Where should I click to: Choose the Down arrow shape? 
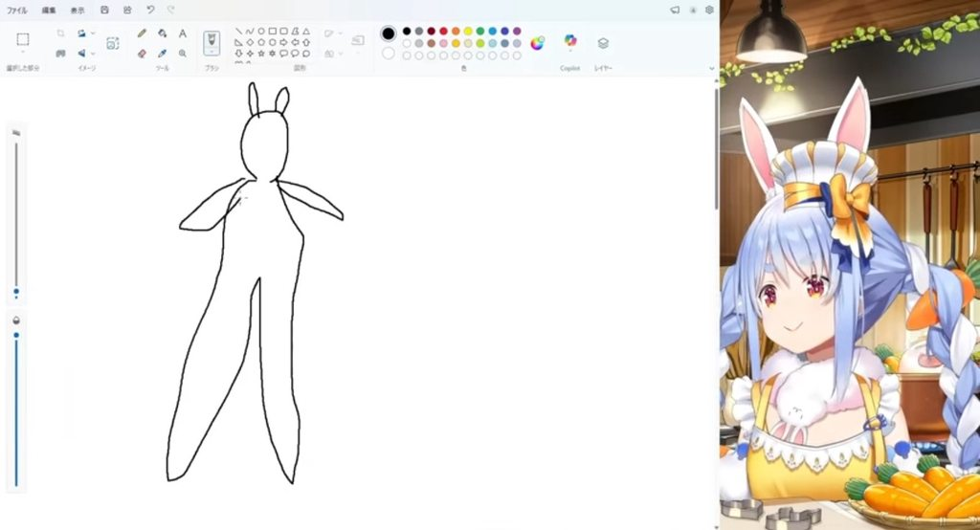(x=238, y=54)
